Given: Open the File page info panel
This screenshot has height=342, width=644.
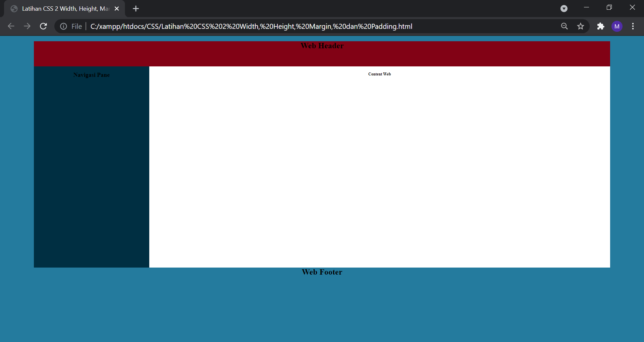Looking at the screenshot, I should 63,26.
